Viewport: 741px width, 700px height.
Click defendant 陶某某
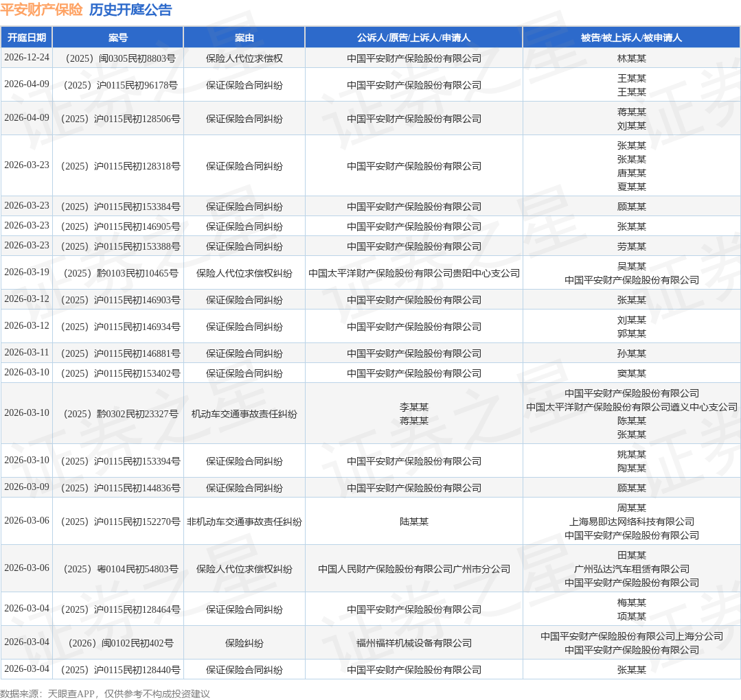click(x=631, y=467)
